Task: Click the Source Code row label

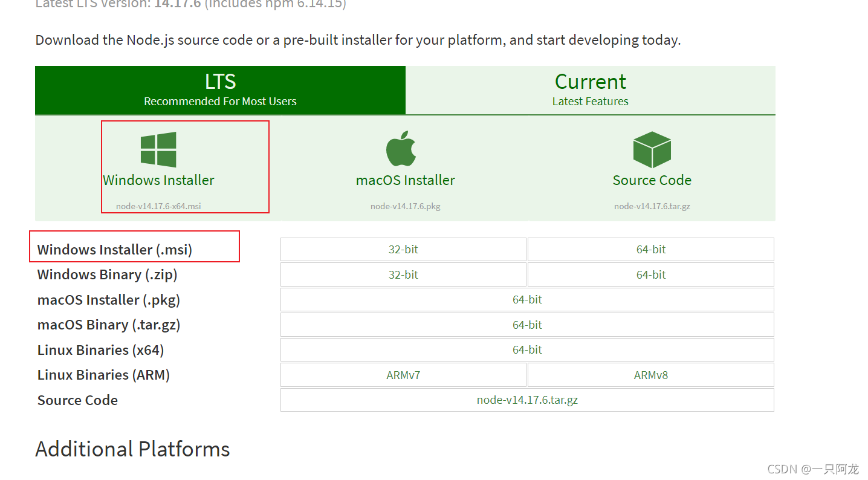Action: [x=77, y=400]
